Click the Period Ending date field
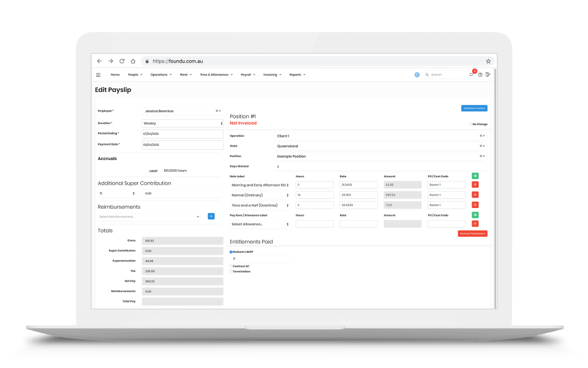This screenshot has width=588, height=368. coord(183,134)
